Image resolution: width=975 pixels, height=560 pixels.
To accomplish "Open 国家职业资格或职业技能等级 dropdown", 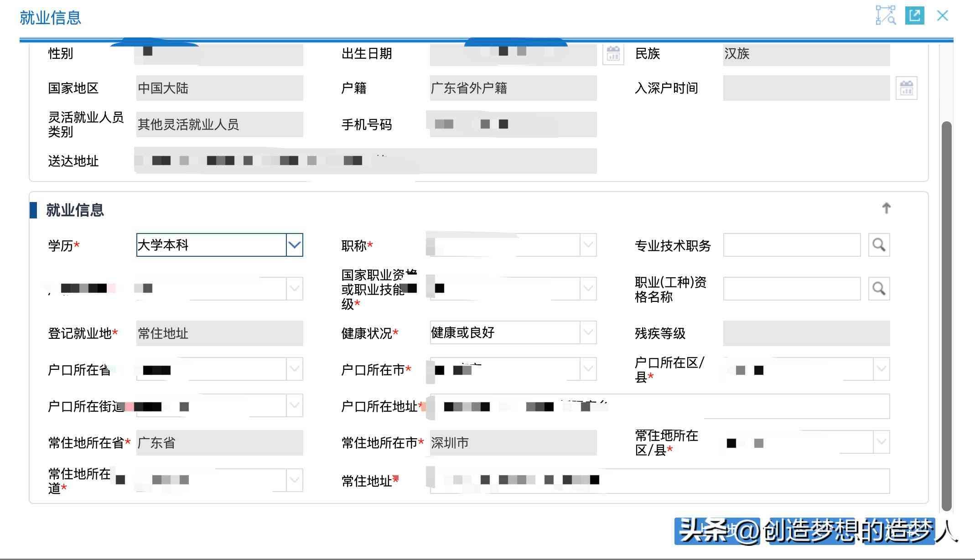I will click(x=588, y=289).
